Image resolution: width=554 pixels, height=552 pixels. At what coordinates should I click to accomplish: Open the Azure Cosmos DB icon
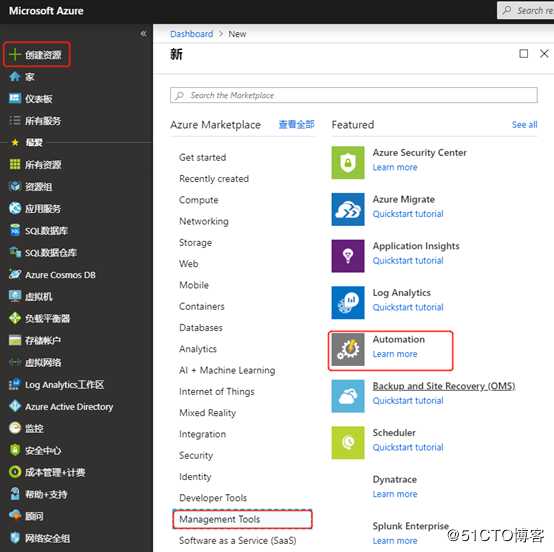[x=15, y=274]
